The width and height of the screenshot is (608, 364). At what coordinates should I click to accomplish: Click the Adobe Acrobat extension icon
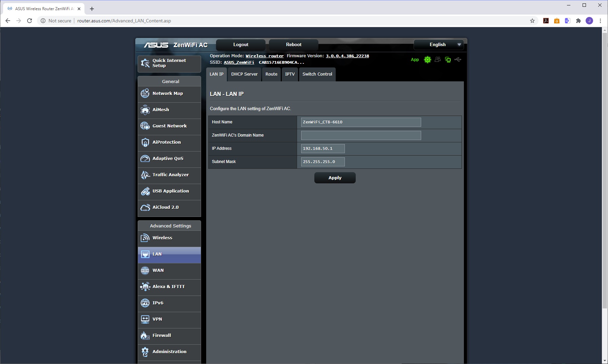pos(546,21)
